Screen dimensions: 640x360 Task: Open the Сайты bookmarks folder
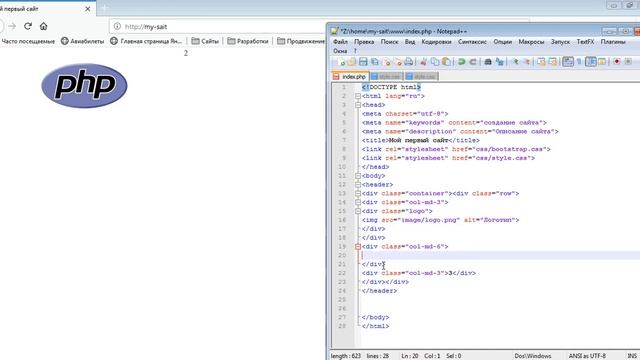click(x=205, y=41)
